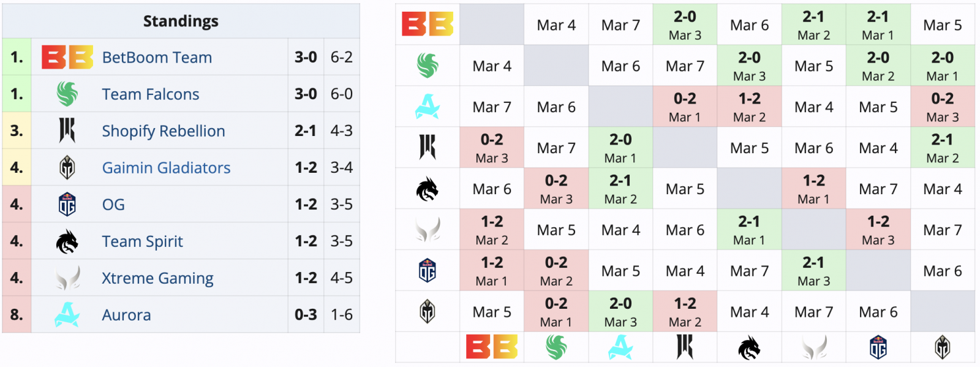980x367 pixels.
Task: Click the Team Spirit logo in crosstable bottom row
Action: pos(749,347)
